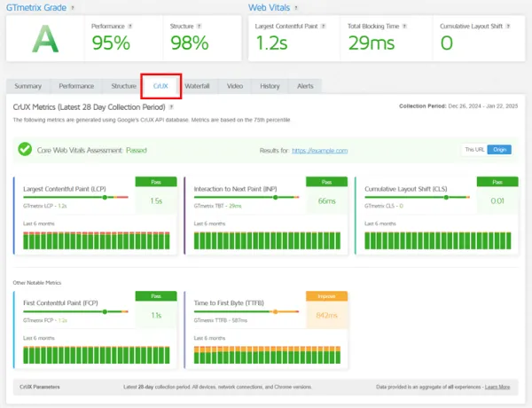Click the Cumulative Layout Shift (CLS) title
The height and width of the screenshot is (408, 532).
tap(406, 189)
